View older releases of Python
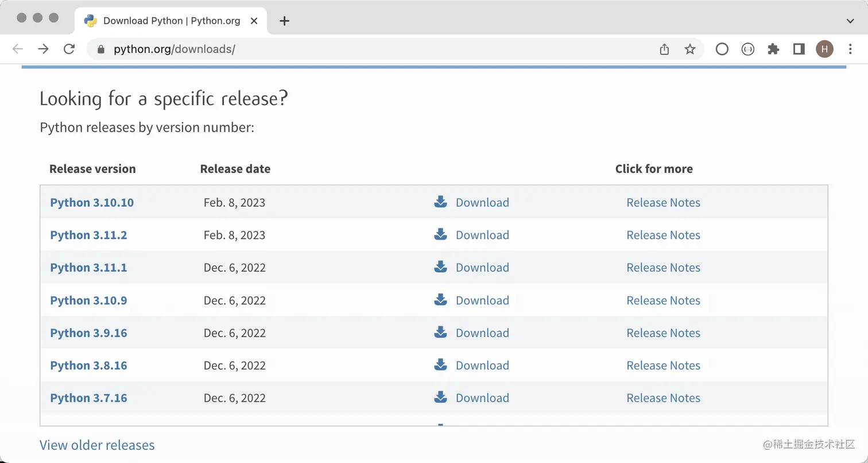The height and width of the screenshot is (463, 868). (x=97, y=445)
